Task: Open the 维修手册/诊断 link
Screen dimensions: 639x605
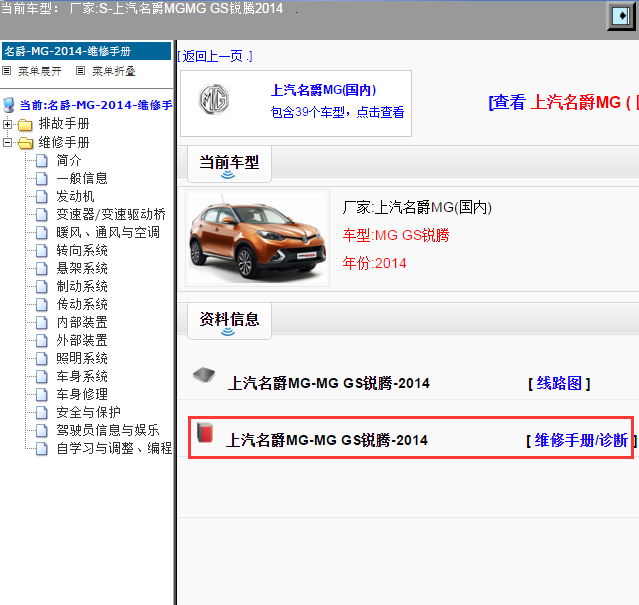Action: (x=581, y=440)
